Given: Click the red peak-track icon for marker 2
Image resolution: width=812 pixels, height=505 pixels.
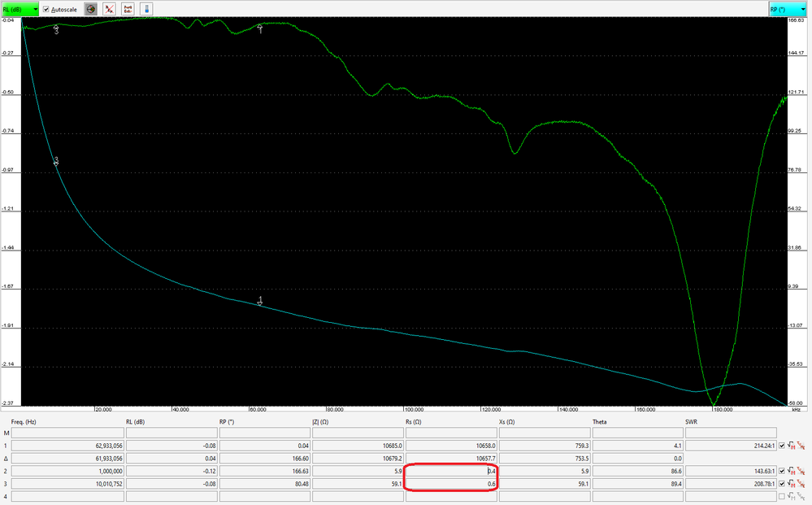Looking at the screenshot, I should coord(801,471).
